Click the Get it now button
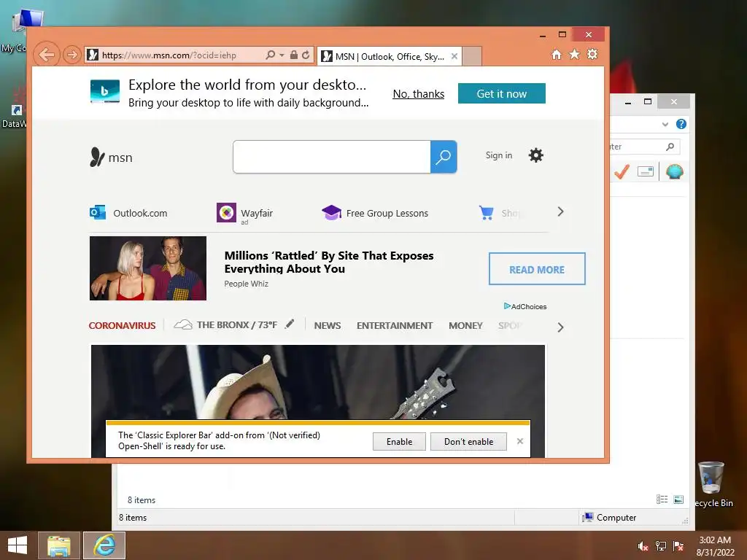Screen dimensions: 747x560 (502, 93)
